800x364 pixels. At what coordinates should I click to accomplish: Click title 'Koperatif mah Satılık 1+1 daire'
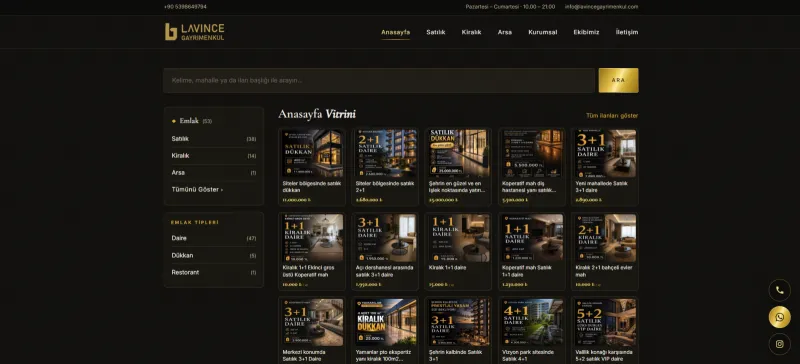[527, 271]
